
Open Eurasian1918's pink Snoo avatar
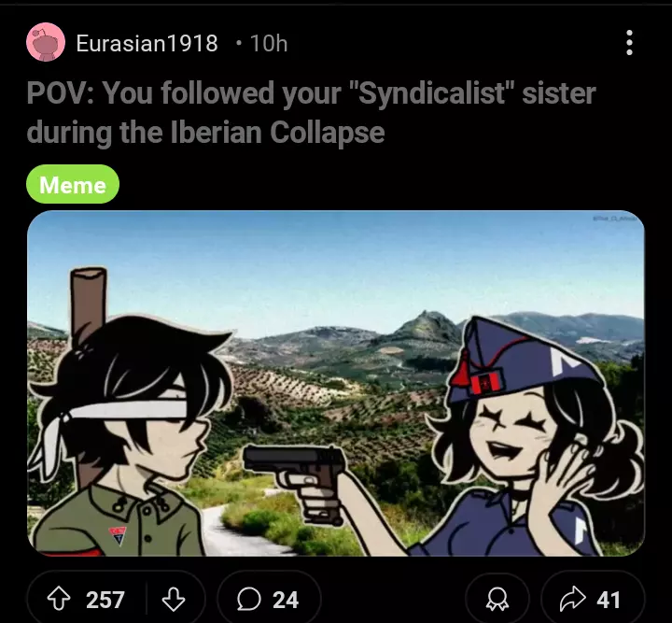(x=46, y=42)
